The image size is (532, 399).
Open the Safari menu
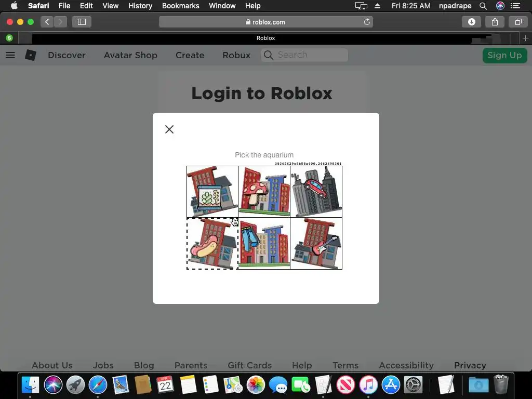click(x=38, y=6)
